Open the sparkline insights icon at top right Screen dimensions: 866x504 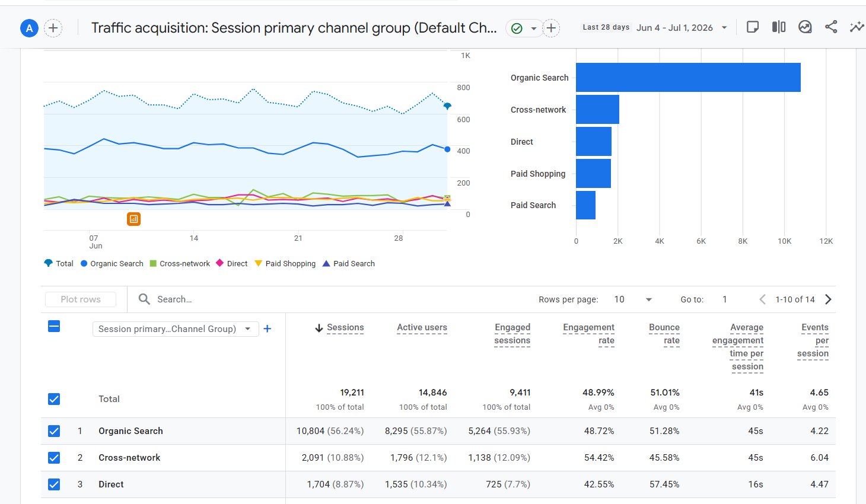click(x=857, y=27)
